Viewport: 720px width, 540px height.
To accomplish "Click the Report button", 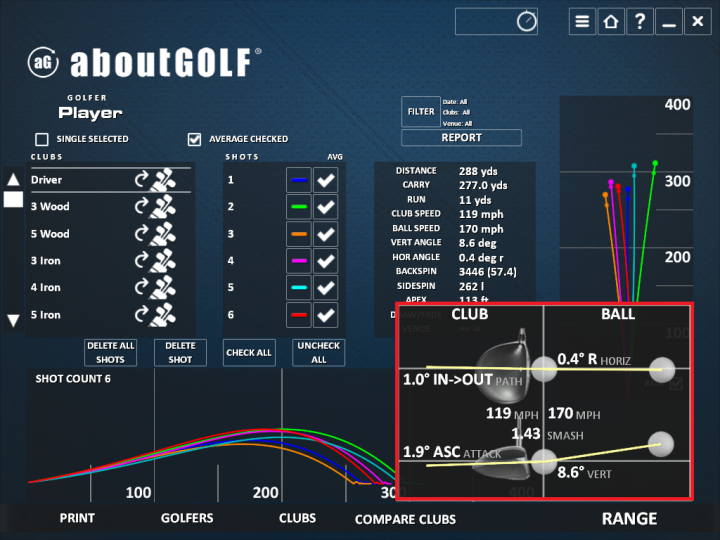I will coord(461,138).
